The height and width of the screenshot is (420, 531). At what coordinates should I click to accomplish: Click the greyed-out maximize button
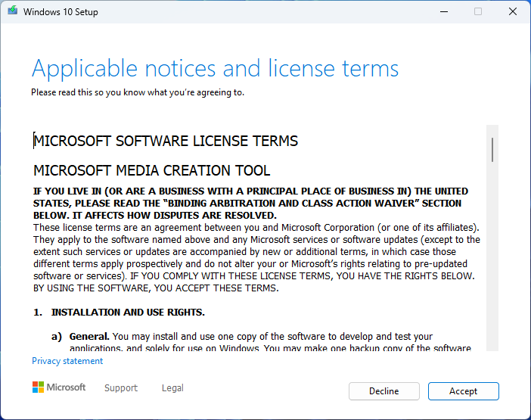[x=478, y=12]
